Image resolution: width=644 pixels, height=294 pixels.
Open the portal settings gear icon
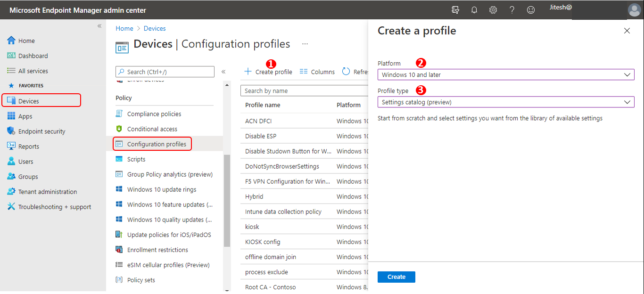[x=493, y=10]
